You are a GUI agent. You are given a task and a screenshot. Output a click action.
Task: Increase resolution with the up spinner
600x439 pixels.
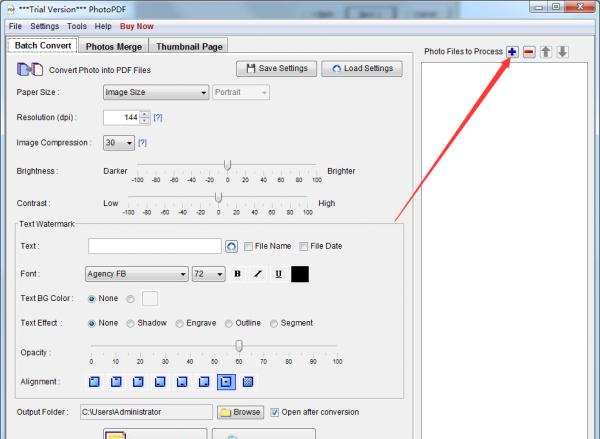pos(144,114)
